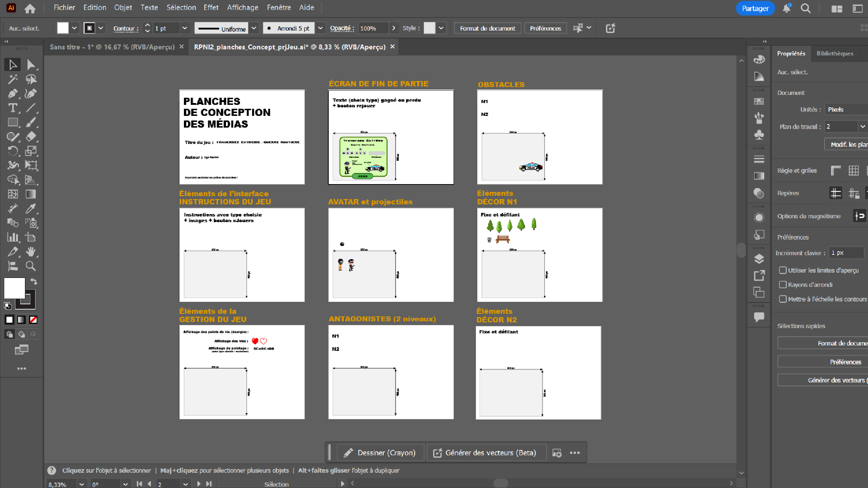Select the Hand tool
This screenshot has height=488, width=868.
pos(31,252)
